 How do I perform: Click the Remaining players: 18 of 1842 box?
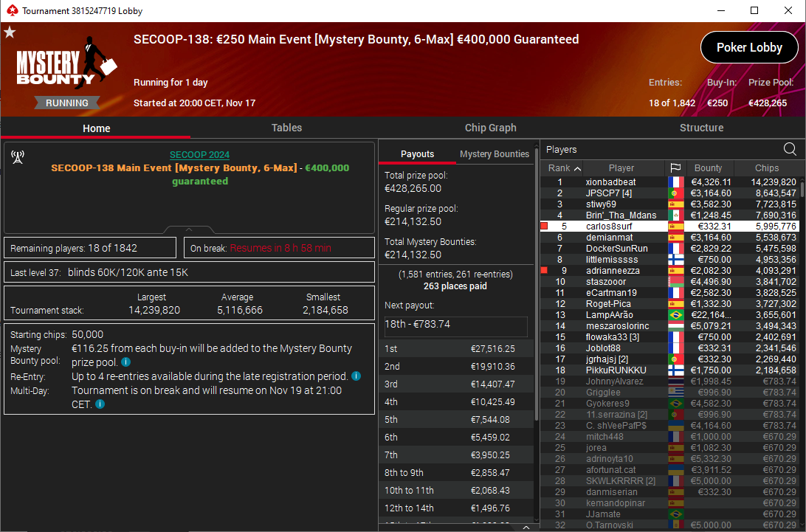tap(90, 248)
